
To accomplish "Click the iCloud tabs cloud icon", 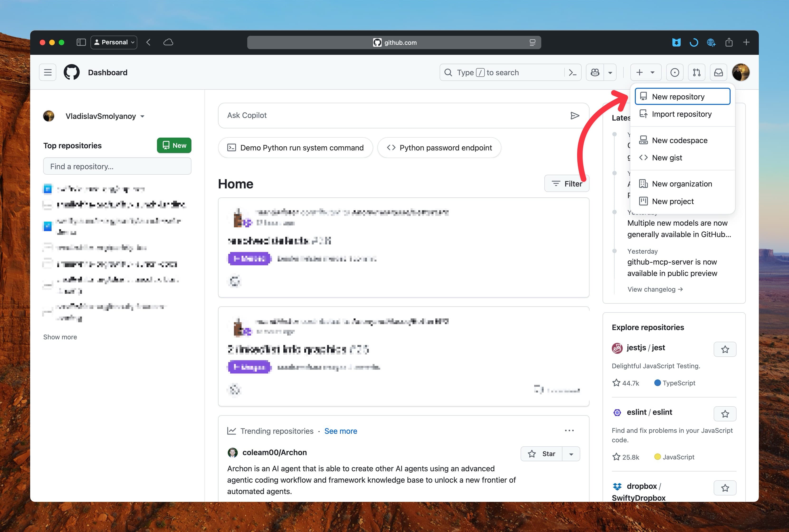I will [x=168, y=42].
